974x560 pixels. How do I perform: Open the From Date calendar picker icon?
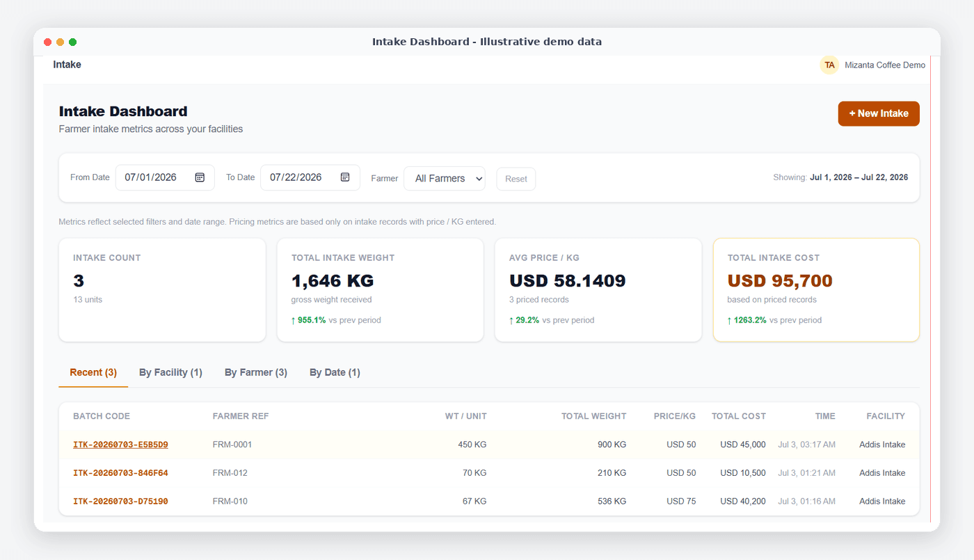[x=200, y=177]
